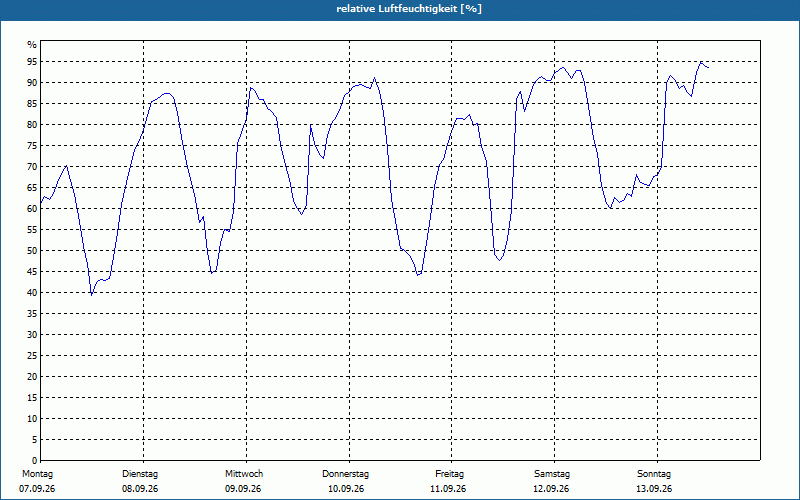Click the y-axis value '25'
Viewport: 800px width, 500px height.
32,356
